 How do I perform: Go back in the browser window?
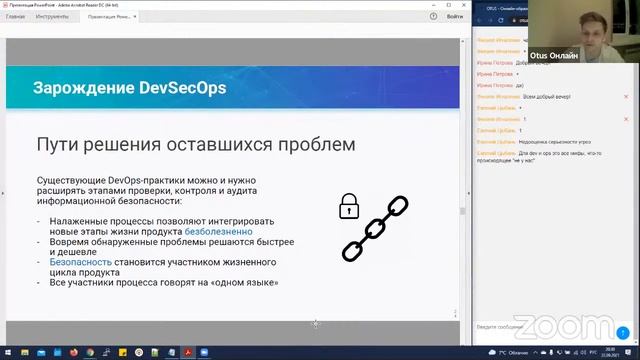tap(480, 20)
